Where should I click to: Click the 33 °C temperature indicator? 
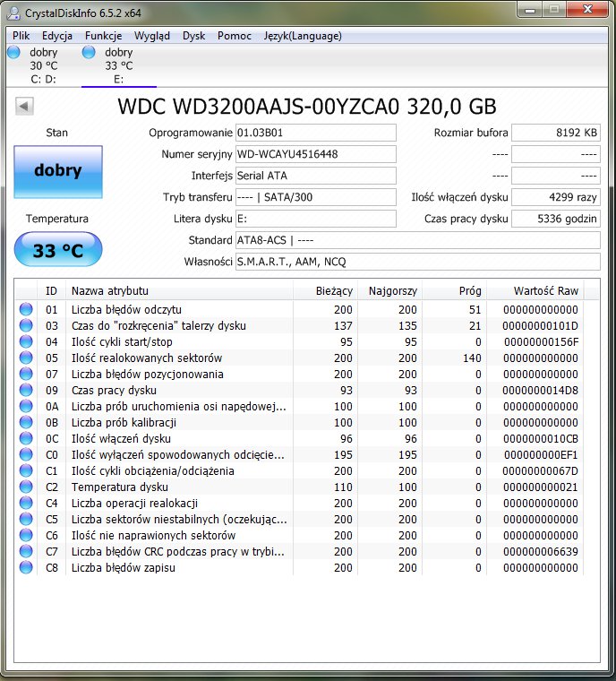(x=58, y=250)
